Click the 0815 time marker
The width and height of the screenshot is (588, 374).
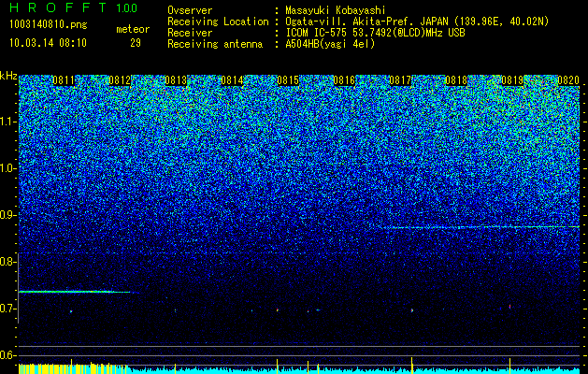(288, 80)
